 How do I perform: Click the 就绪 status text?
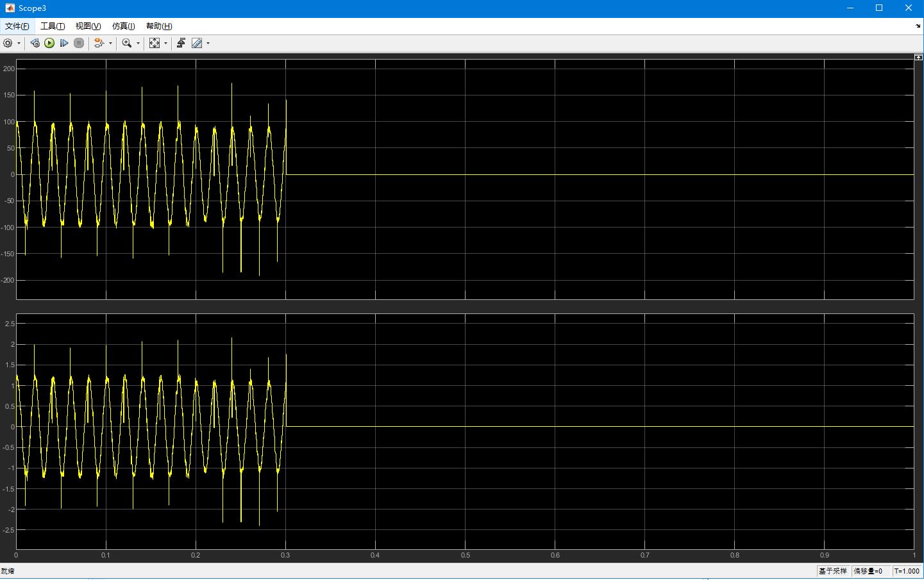point(8,571)
